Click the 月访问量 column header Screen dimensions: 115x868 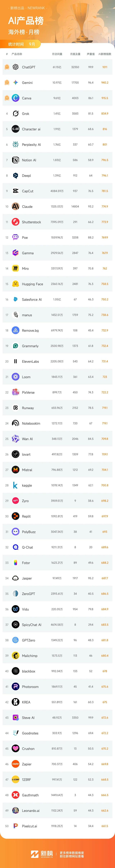pyautogui.click(x=57, y=54)
